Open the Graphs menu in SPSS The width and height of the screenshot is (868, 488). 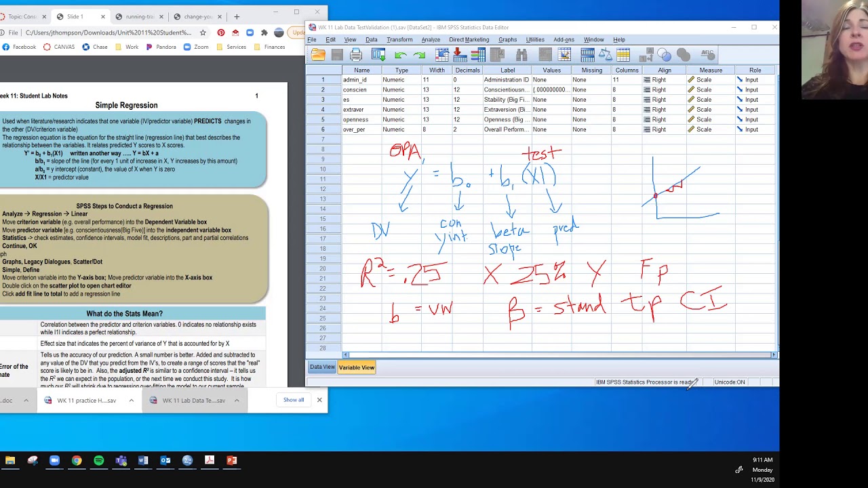507,40
